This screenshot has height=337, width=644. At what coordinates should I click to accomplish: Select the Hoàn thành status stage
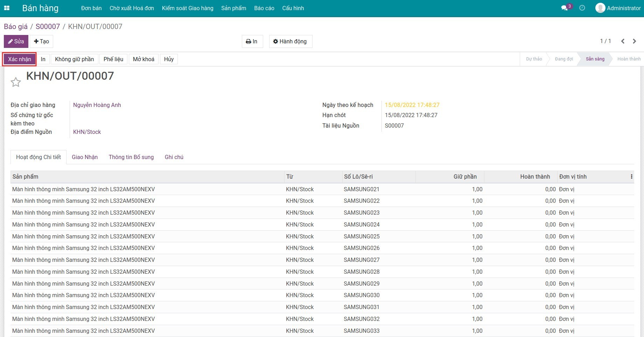[x=629, y=59]
